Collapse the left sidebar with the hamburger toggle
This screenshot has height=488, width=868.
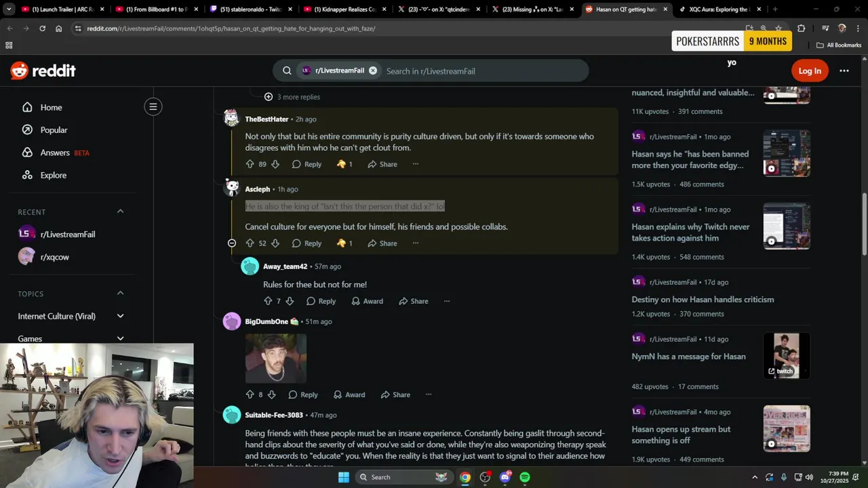coord(153,106)
